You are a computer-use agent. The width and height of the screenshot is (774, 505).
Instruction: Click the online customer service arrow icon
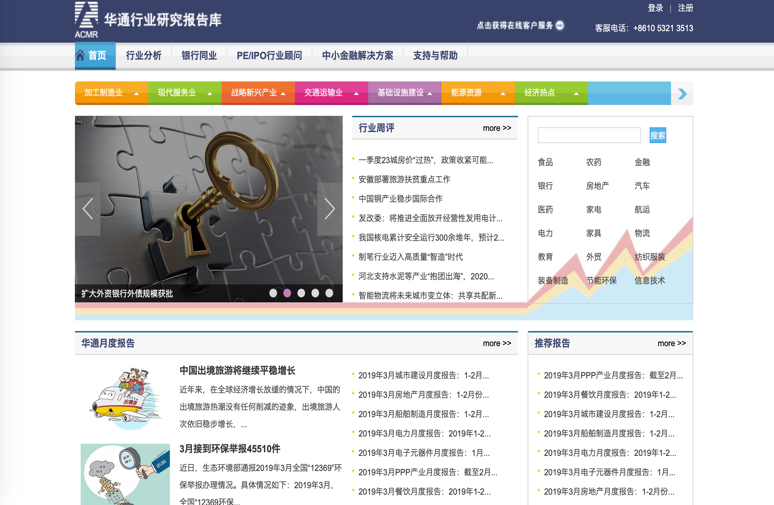(560, 25)
